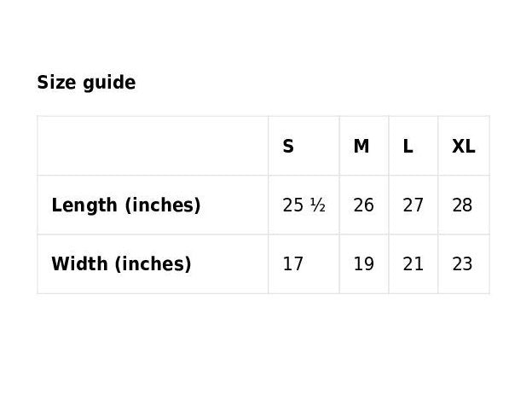Click the M size column header
The image size is (532, 399).
[361, 147]
